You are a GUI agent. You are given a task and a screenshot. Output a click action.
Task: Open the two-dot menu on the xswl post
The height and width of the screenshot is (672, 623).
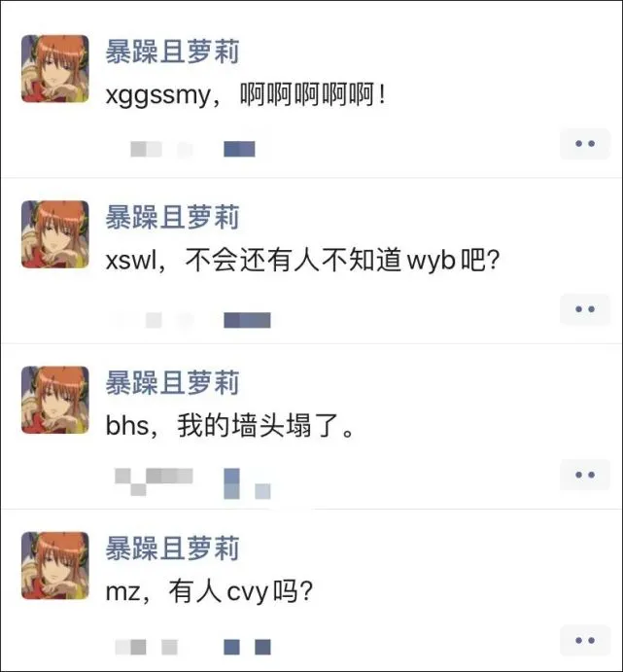[x=585, y=309]
